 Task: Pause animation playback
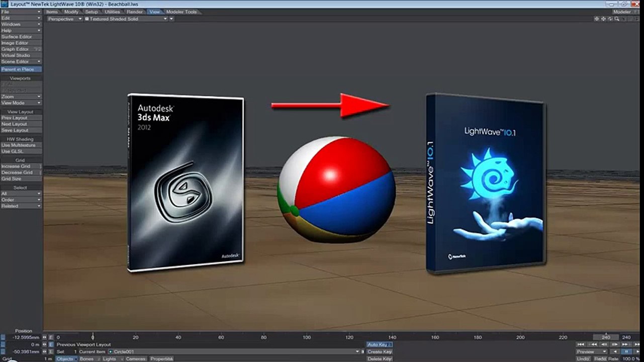[x=625, y=351]
